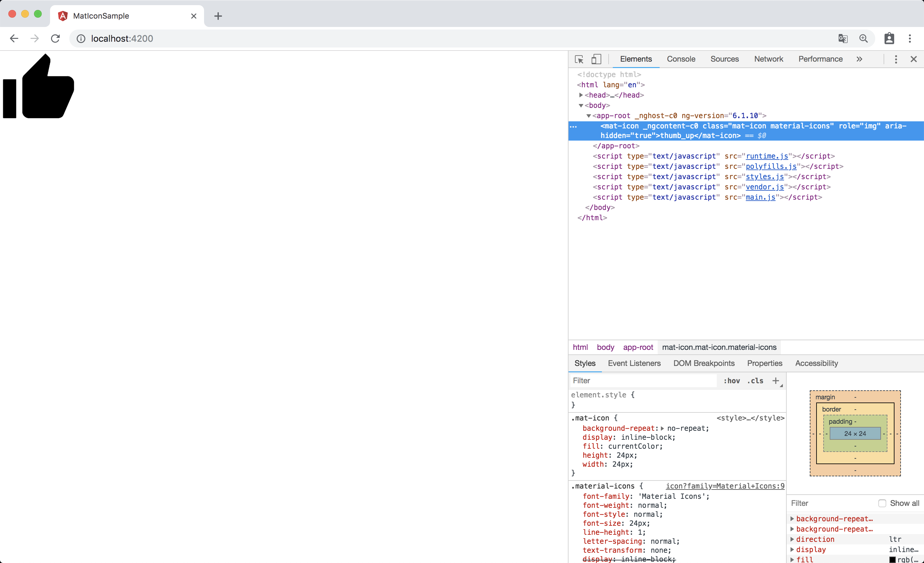Expand the direction computed property
Image resolution: width=924 pixels, height=563 pixels.
coord(792,539)
